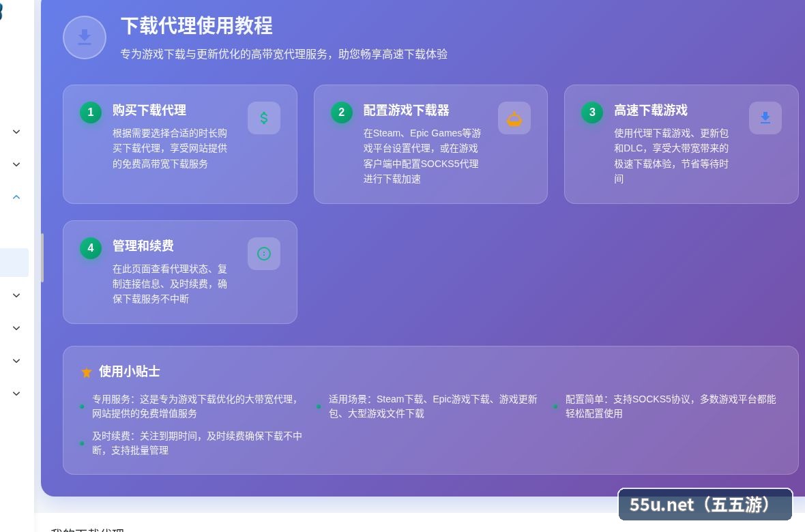This screenshot has width=805, height=532.
Task: Click the blue download icon on 高速下载游戏 card
Action: click(x=765, y=118)
